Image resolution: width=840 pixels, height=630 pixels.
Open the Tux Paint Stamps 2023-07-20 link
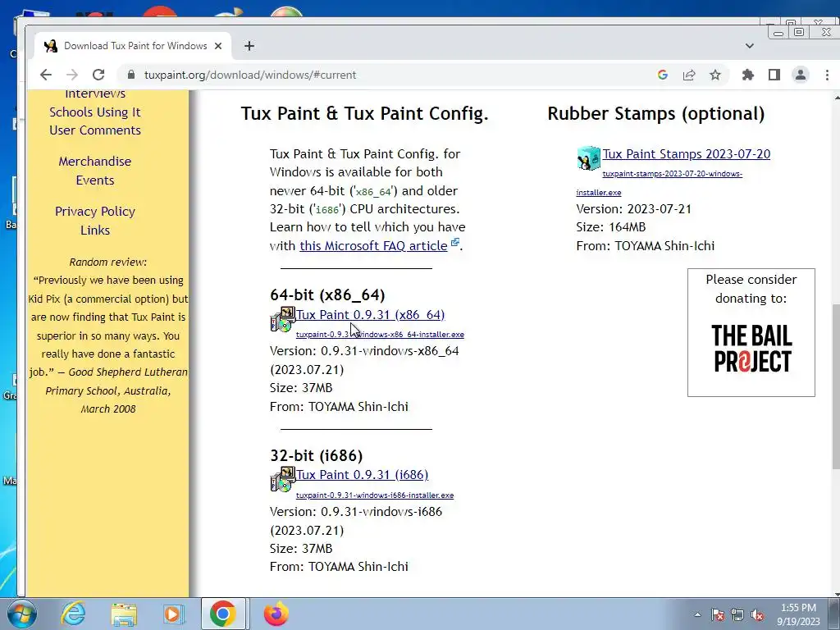coord(687,153)
